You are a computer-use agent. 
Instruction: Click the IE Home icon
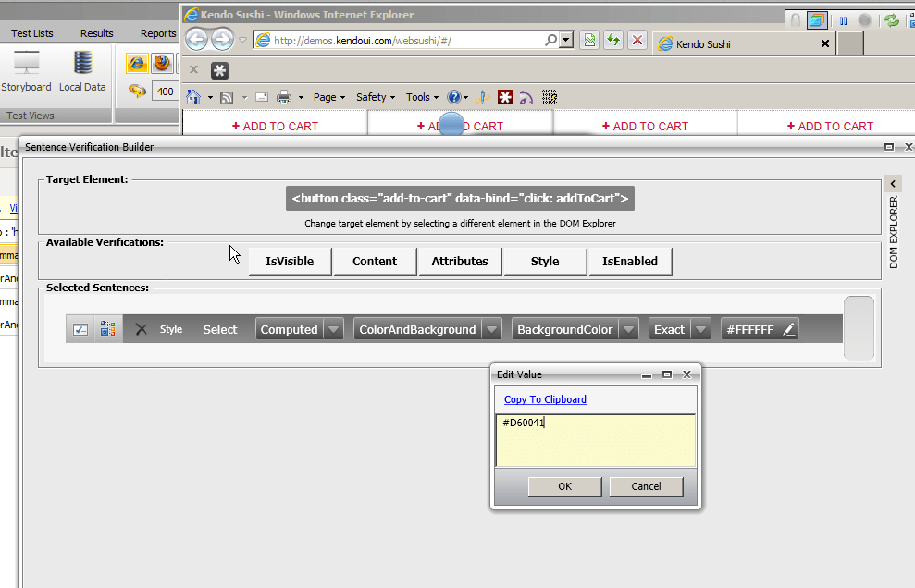coord(193,97)
